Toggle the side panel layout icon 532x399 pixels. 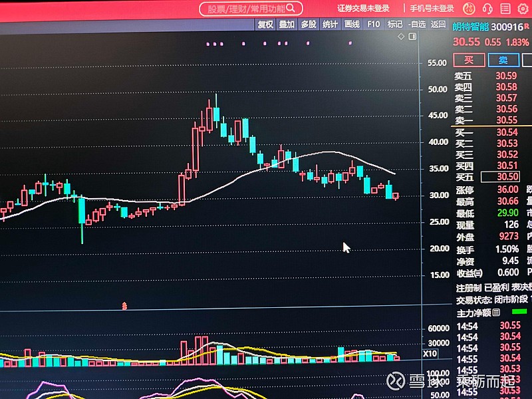tap(412, 37)
